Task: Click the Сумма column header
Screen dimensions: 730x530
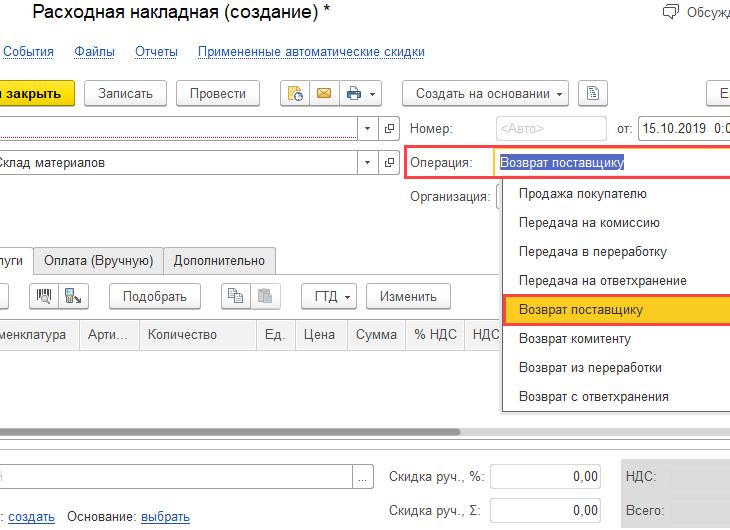Action: (376, 335)
